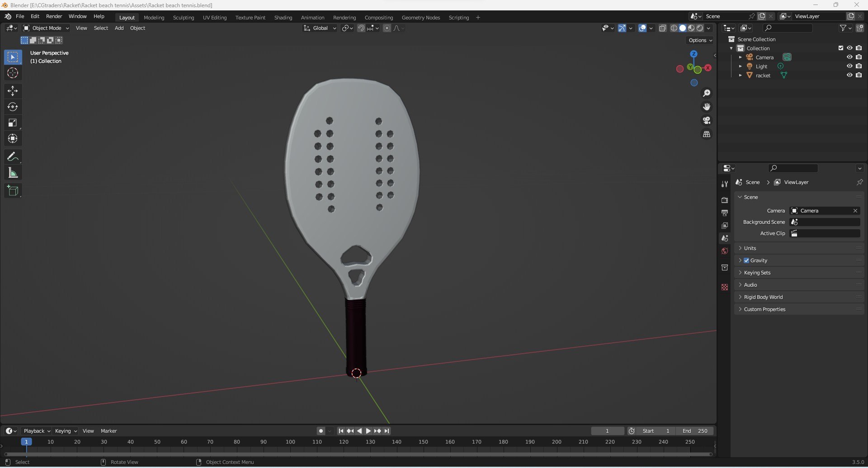Switch to the Shading workspace tab
This screenshot has width=868, height=468.
click(x=283, y=18)
